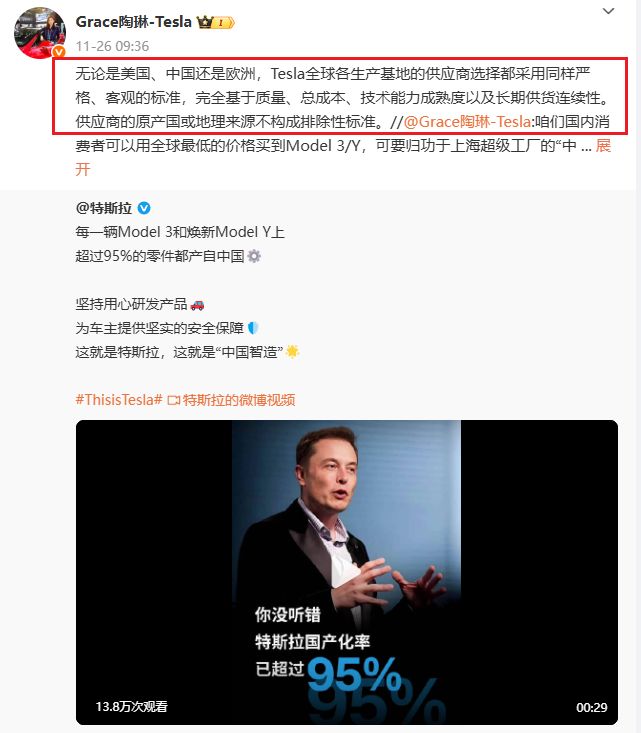
Task: Open 特斯拉的微博视频 video link
Action: [239, 400]
